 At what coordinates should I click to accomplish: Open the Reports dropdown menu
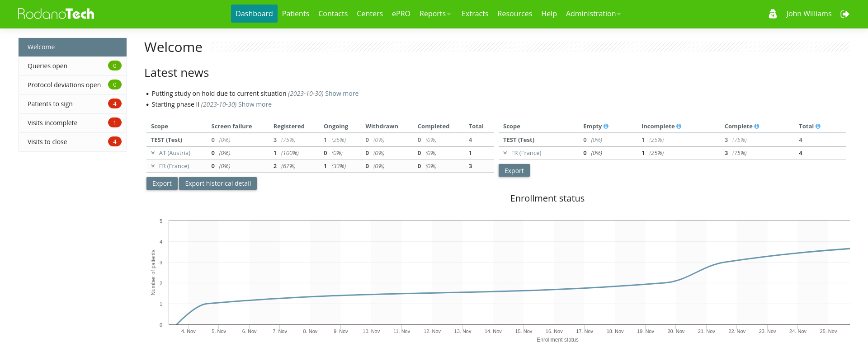(435, 14)
